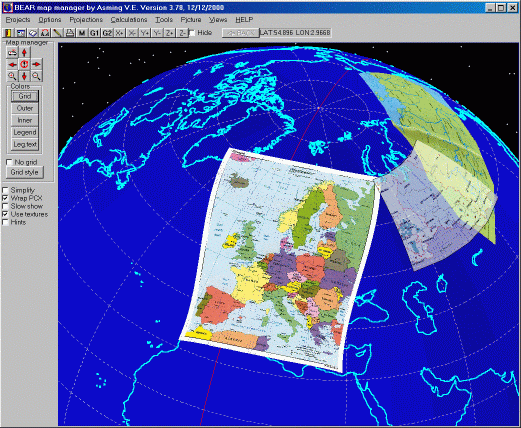The height and width of the screenshot is (428, 521).
Task: Click the Grid color button
Action: 25,96
